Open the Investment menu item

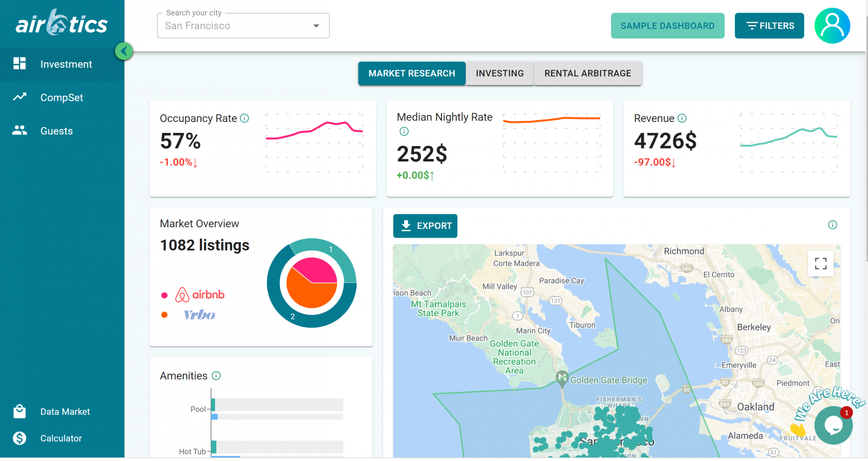tap(62, 64)
